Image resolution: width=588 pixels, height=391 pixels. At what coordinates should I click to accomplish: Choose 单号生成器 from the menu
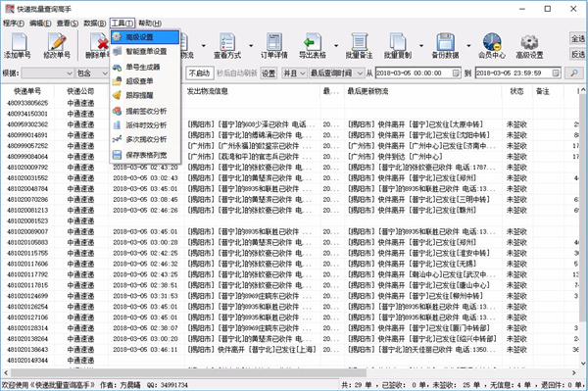145,67
